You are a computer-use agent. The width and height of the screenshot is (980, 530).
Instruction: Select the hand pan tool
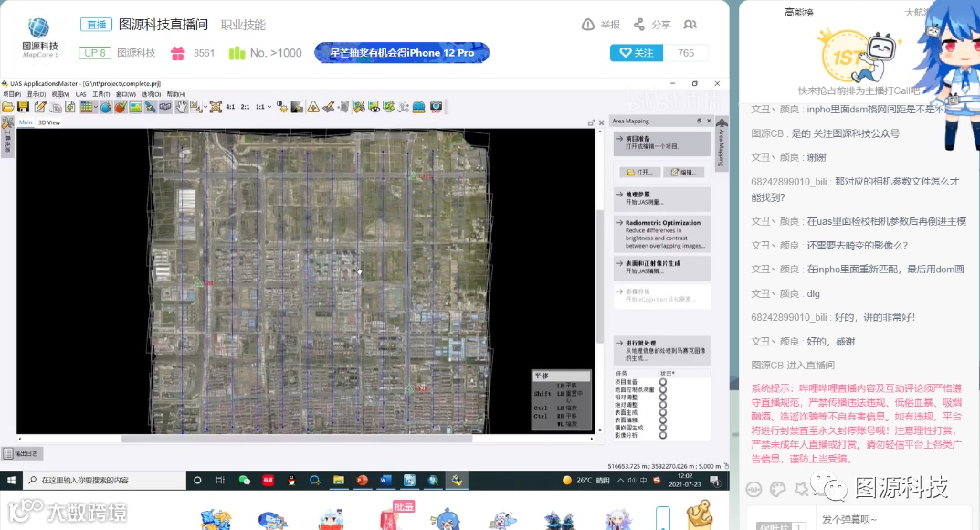pyautogui.click(x=181, y=107)
